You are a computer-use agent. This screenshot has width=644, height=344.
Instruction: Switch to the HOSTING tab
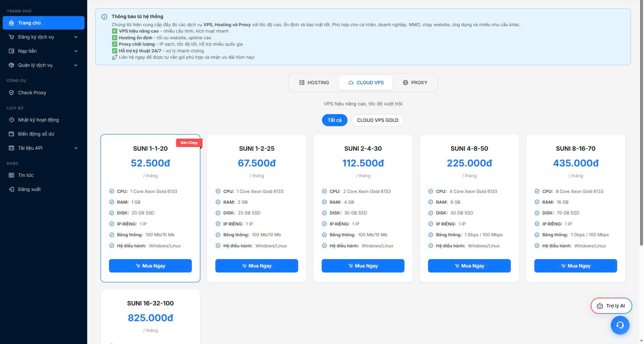tap(314, 83)
